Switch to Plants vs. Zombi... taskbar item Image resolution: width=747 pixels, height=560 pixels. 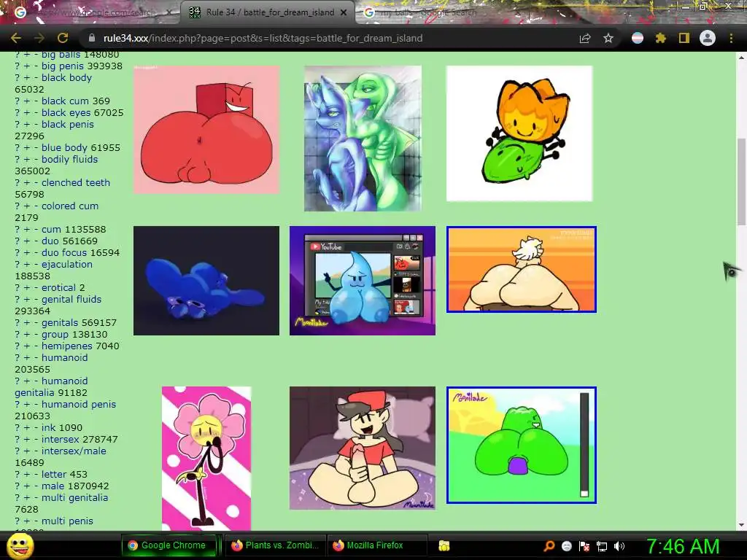[x=275, y=545]
